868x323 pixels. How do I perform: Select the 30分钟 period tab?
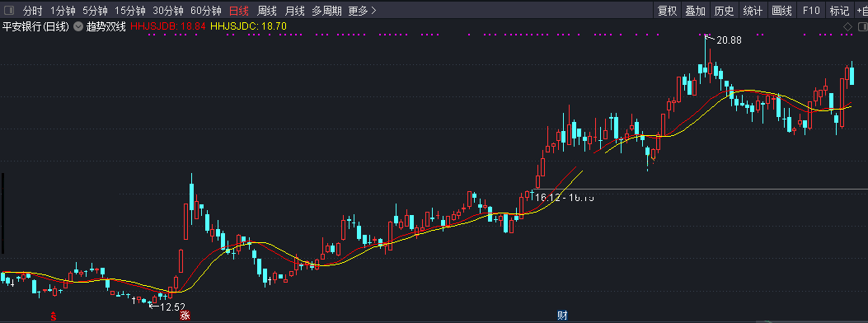click(167, 11)
